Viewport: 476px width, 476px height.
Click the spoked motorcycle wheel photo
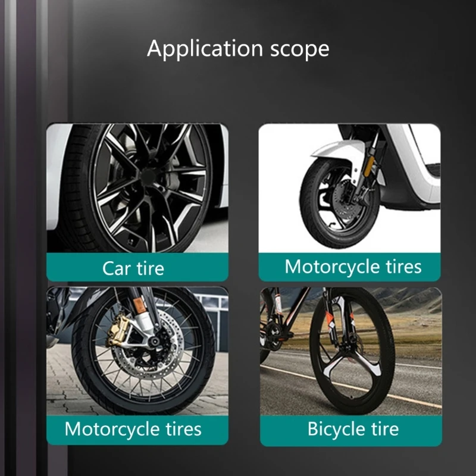[137, 351]
